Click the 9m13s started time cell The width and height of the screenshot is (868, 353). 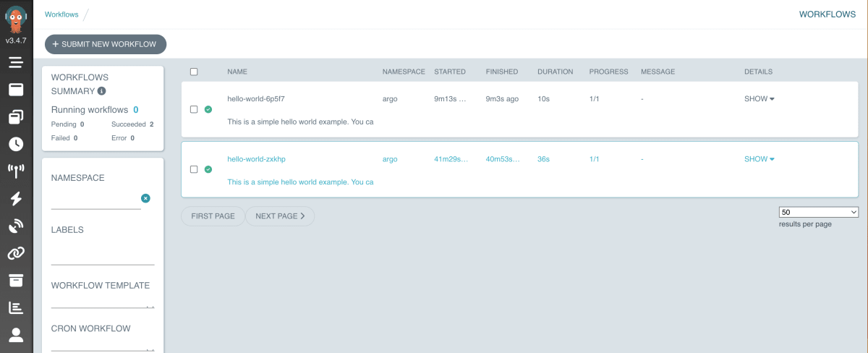pyautogui.click(x=451, y=98)
